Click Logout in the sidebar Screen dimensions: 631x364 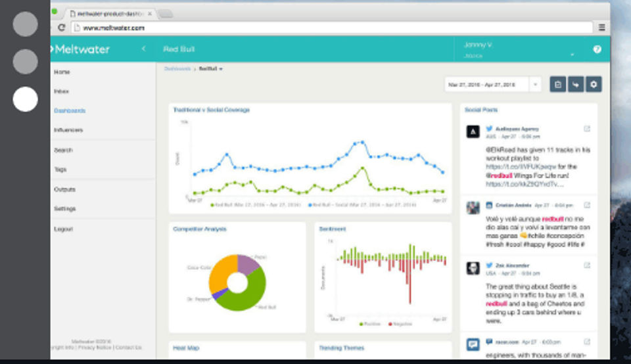pos(63,229)
